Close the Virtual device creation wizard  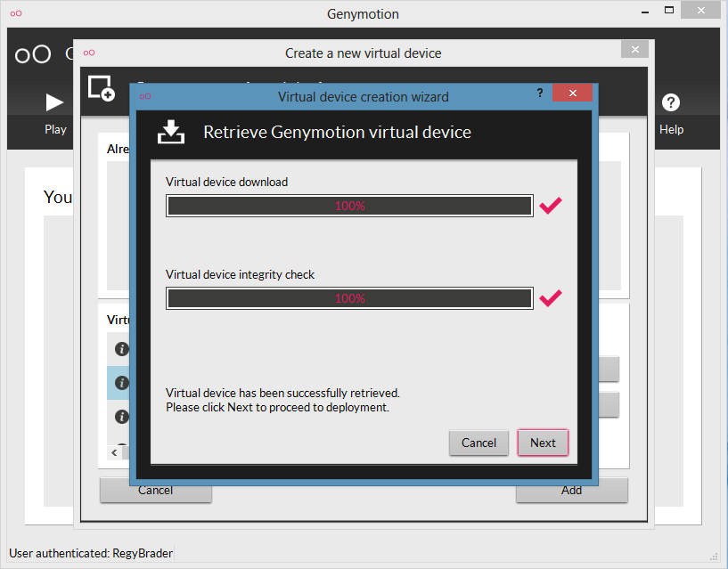click(572, 93)
